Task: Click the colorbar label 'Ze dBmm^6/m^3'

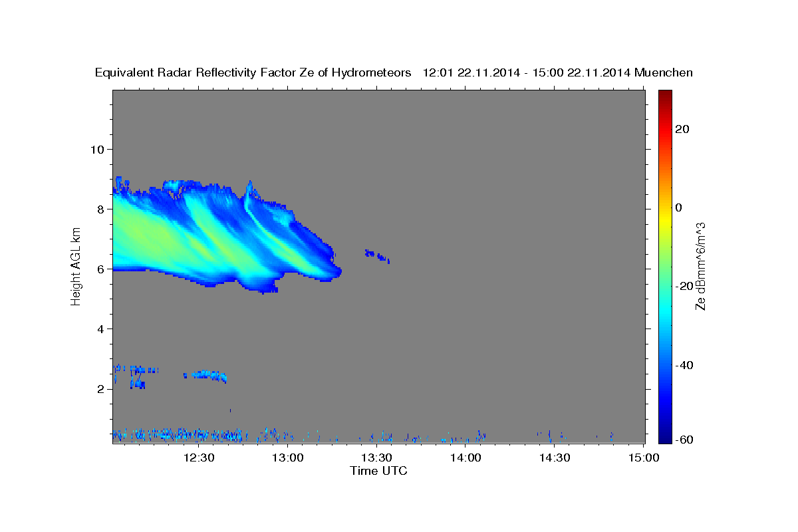Action: click(700, 266)
